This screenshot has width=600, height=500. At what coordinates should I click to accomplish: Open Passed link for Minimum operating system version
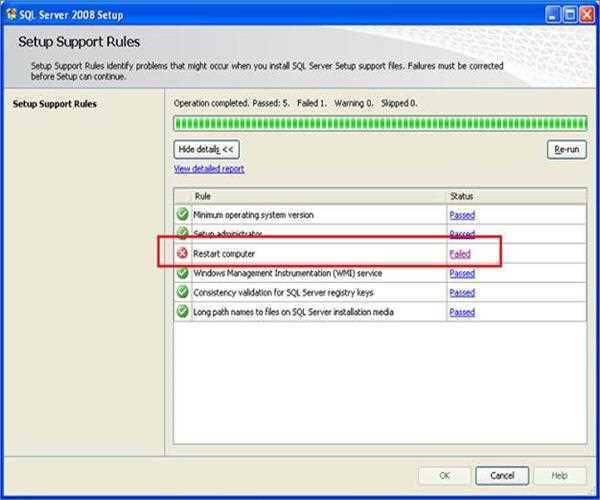(462, 215)
